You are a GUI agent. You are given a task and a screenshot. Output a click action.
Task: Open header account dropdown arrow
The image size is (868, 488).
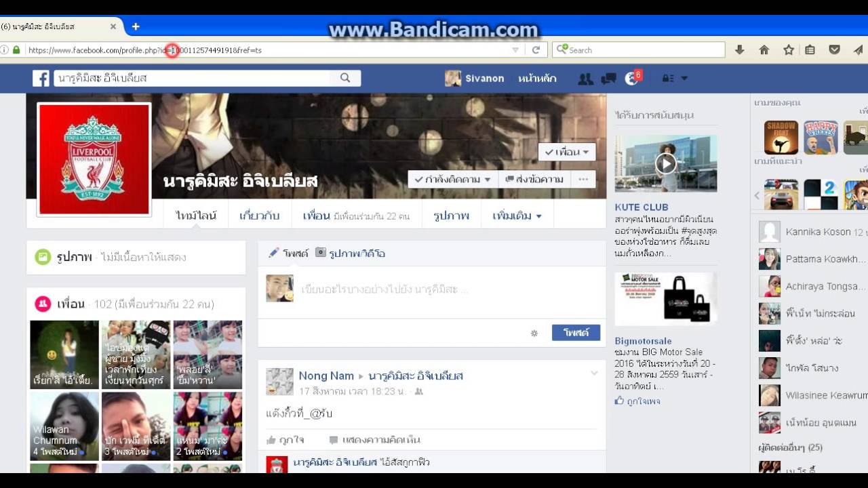point(684,79)
